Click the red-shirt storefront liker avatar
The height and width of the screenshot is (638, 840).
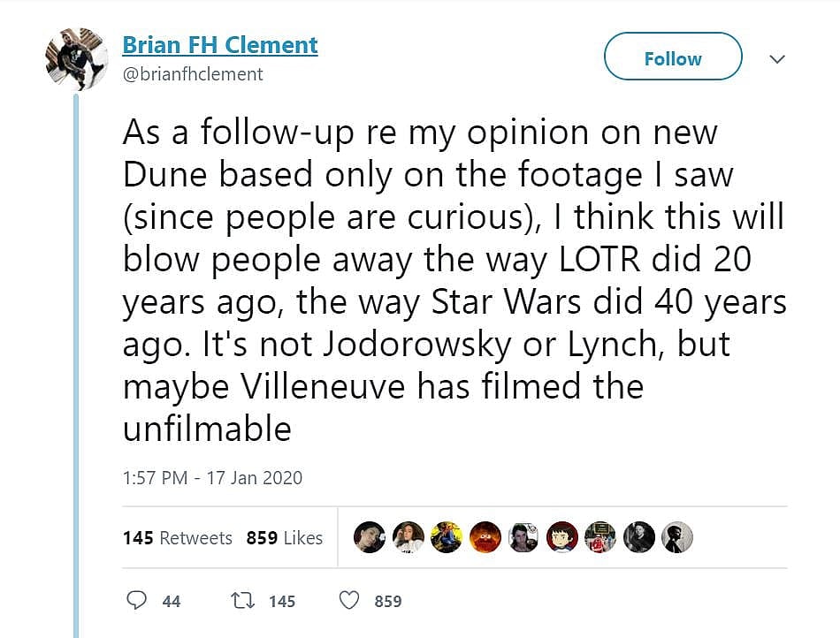tap(600, 537)
